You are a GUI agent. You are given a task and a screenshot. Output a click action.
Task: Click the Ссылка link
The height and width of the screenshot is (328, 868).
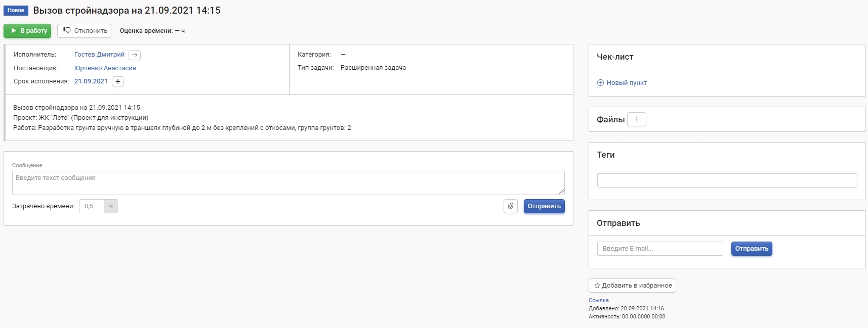598,300
